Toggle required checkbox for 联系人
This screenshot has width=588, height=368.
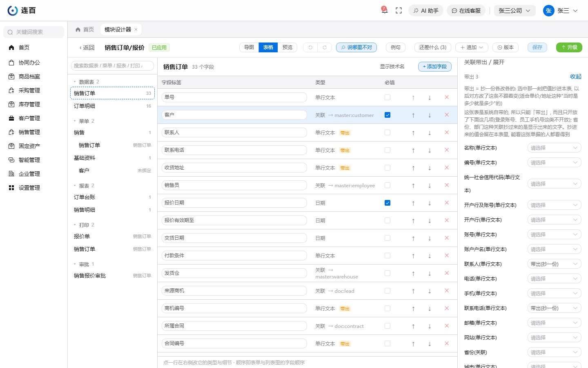click(x=388, y=132)
